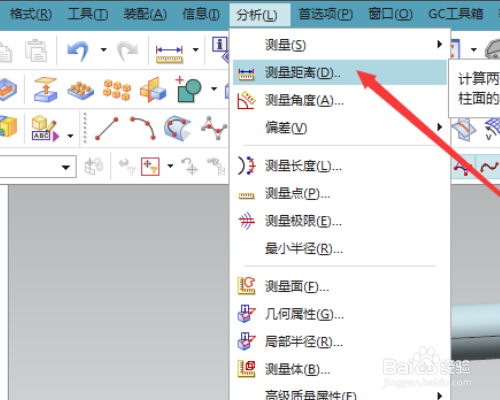Click the 测量长度 arc icon in menu
500x400 pixels.
[x=246, y=165]
